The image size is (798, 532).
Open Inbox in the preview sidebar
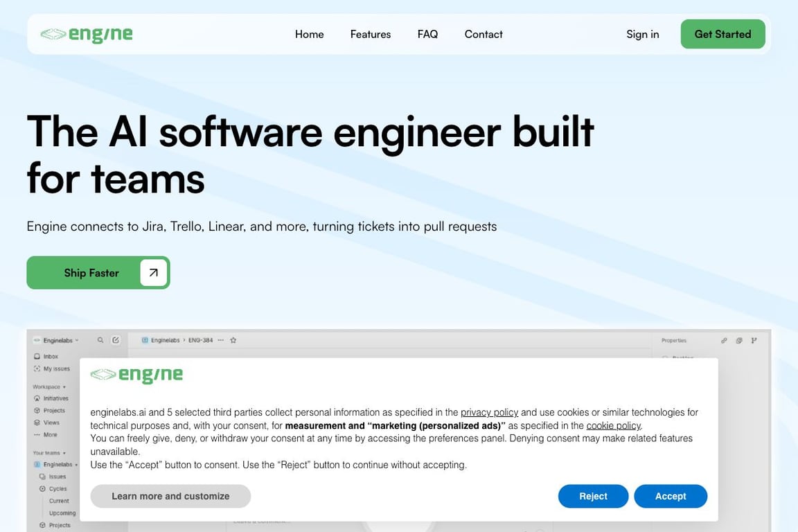tap(46, 356)
